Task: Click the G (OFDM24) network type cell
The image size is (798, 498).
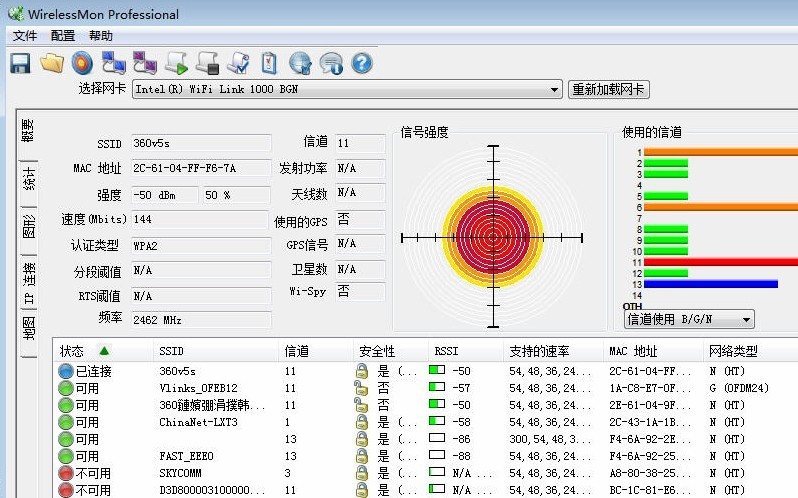Action: pyautogui.click(x=738, y=388)
